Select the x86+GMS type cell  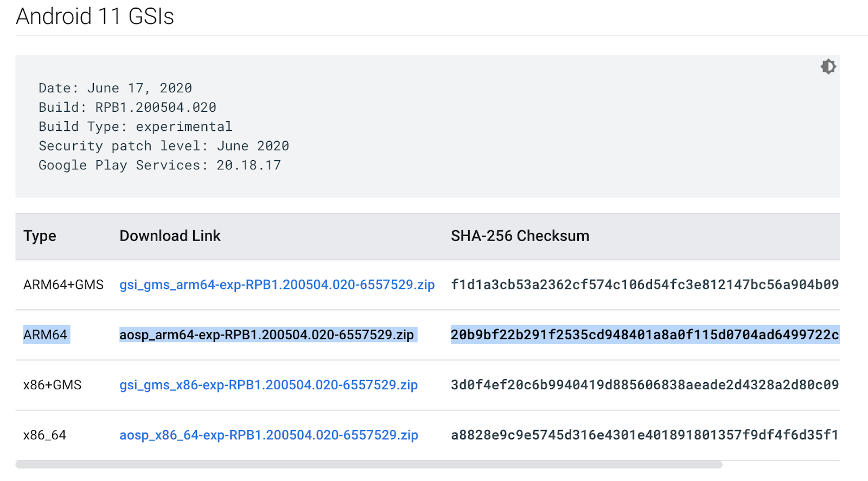click(52, 385)
